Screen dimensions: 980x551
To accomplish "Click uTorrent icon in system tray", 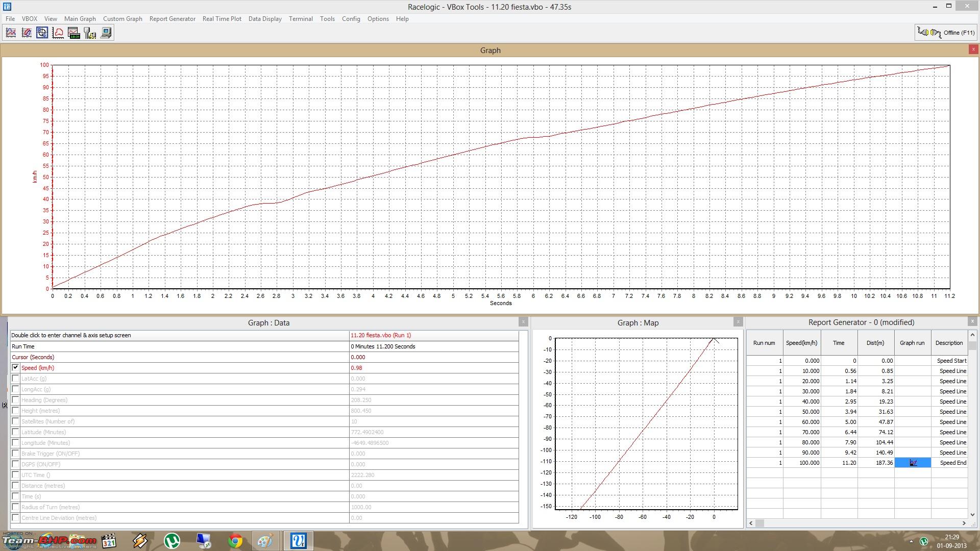I will tap(924, 541).
